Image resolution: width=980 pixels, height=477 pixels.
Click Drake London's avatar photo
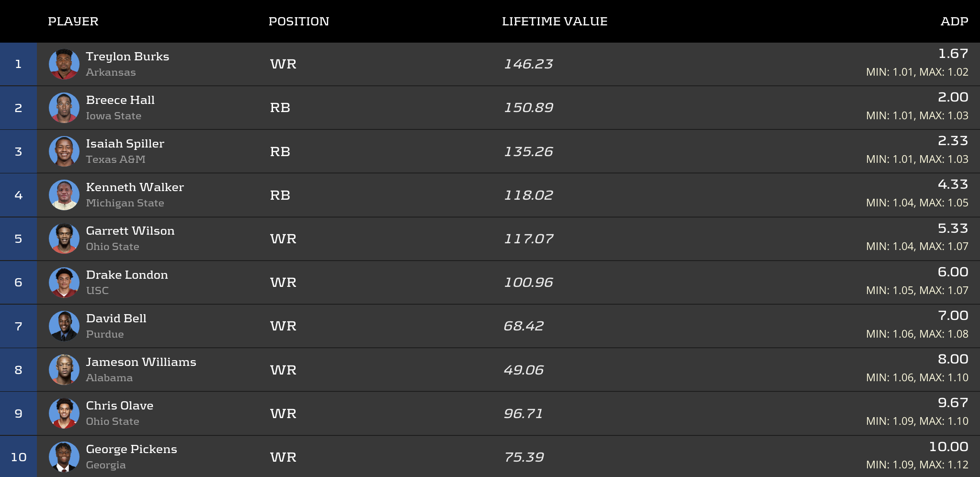click(x=64, y=283)
